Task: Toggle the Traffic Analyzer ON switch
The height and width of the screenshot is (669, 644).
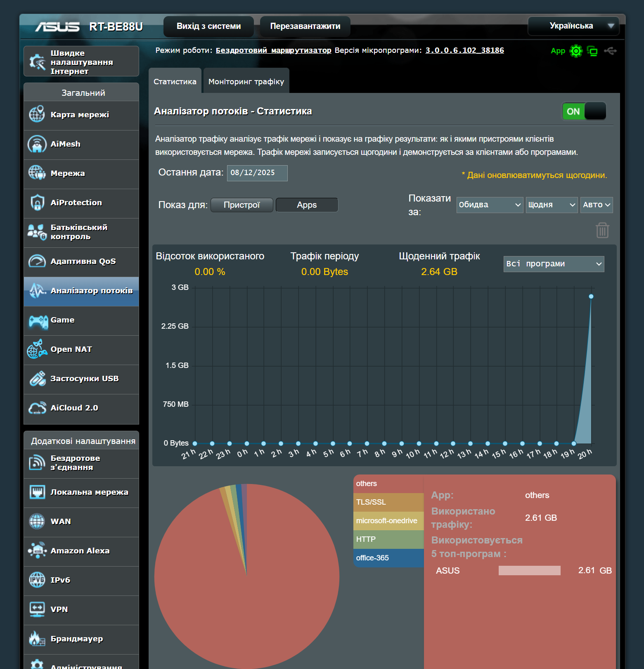Action: (584, 111)
